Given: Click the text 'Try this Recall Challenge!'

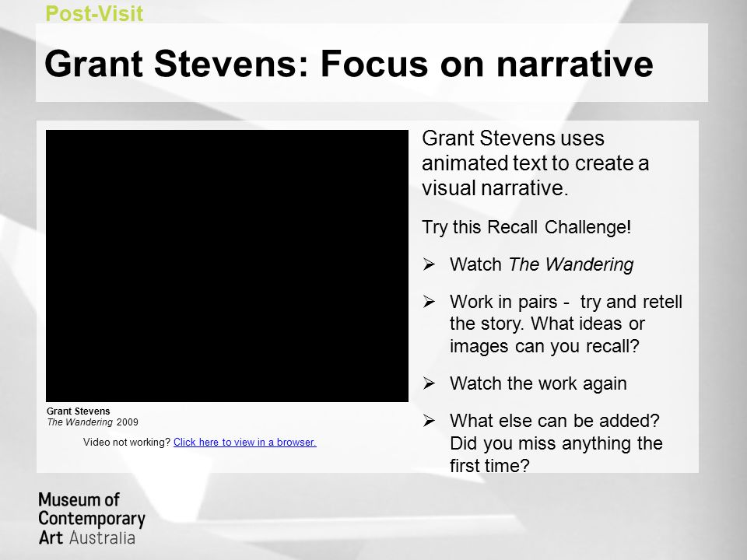Looking at the screenshot, I should tap(527, 227).
